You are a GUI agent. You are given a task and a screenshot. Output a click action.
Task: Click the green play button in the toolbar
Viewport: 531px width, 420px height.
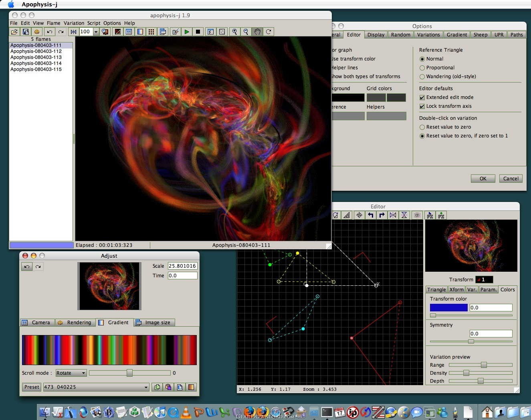[186, 32]
